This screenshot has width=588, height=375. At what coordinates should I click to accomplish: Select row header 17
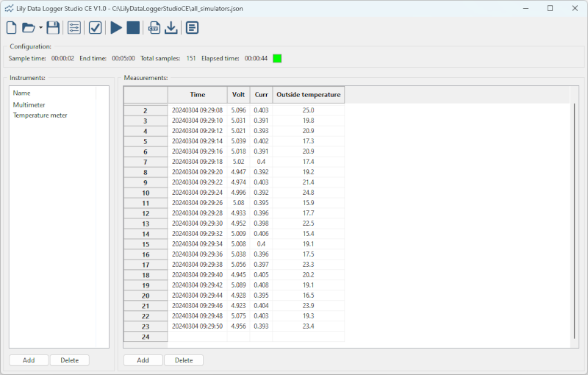(x=146, y=265)
